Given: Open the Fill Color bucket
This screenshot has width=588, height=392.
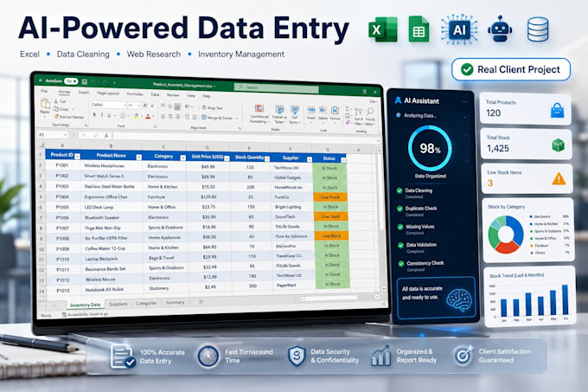Looking at the screenshot, I should tap(137, 116).
